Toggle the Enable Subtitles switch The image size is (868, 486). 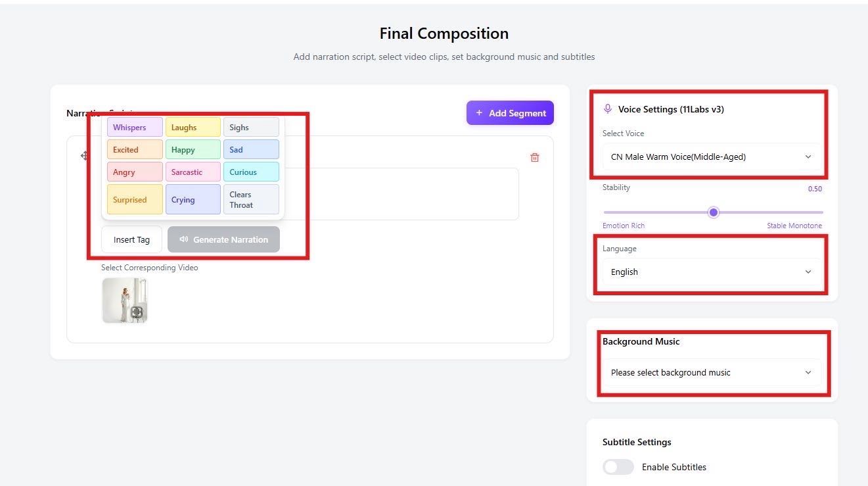coord(618,467)
